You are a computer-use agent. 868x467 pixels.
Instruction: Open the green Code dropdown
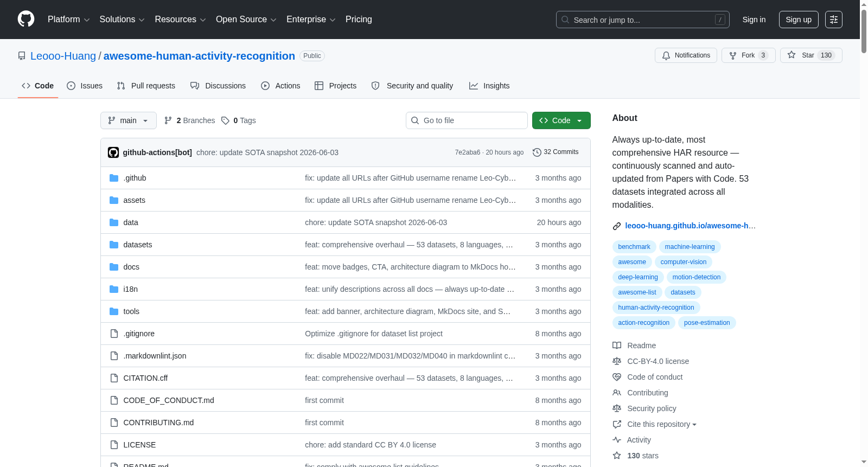click(561, 120)
